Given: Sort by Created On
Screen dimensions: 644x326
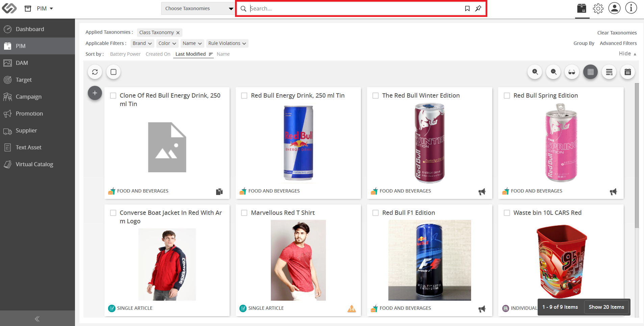Looking at the screenshot, I should click(x=158, y=54).
